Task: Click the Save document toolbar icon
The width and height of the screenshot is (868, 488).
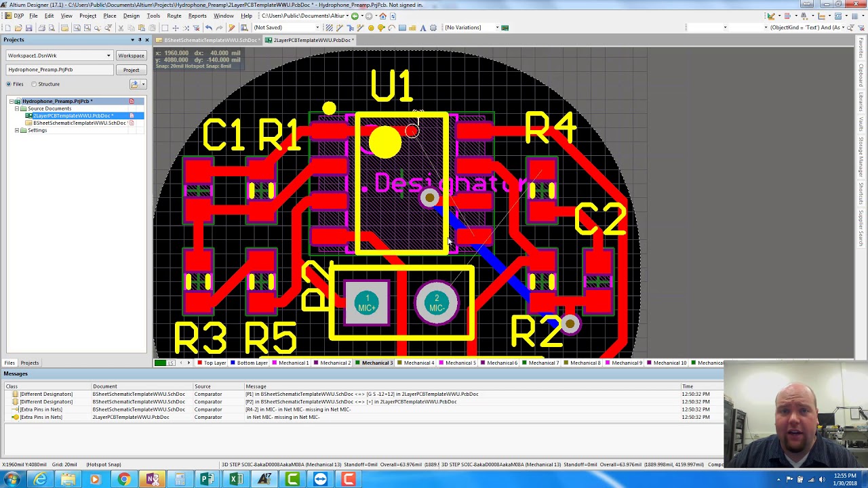Action: click(x=28, y=28)
